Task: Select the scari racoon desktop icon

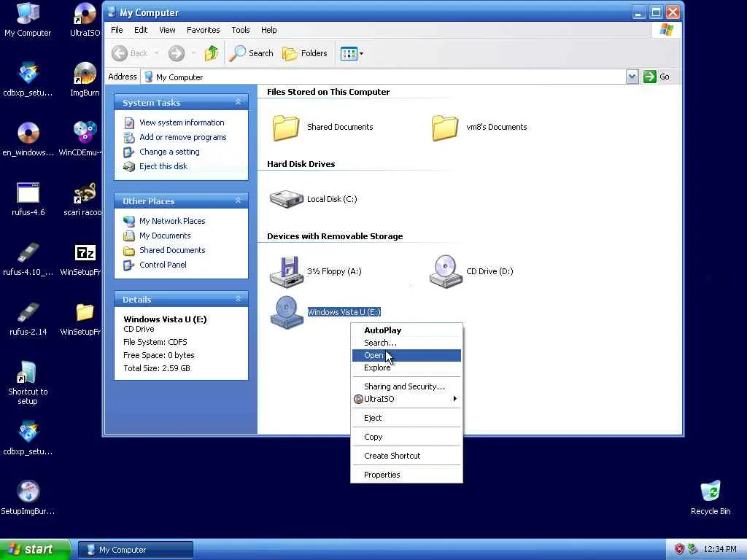Action: (83, 200)
